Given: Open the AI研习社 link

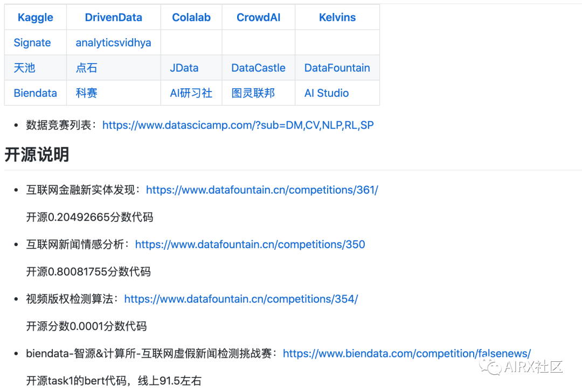Looking at the screenshot, I should point(191,93).
